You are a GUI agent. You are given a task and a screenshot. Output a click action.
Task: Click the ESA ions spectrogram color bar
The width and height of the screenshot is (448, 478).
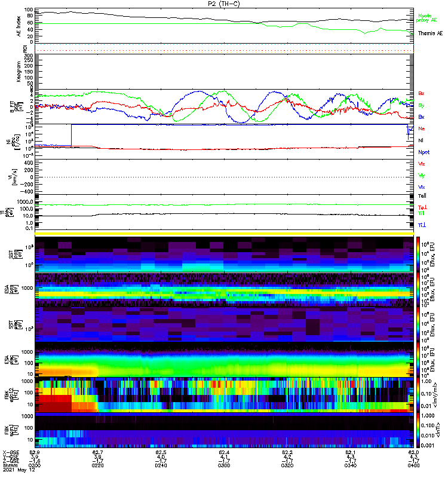pos(418,289)
